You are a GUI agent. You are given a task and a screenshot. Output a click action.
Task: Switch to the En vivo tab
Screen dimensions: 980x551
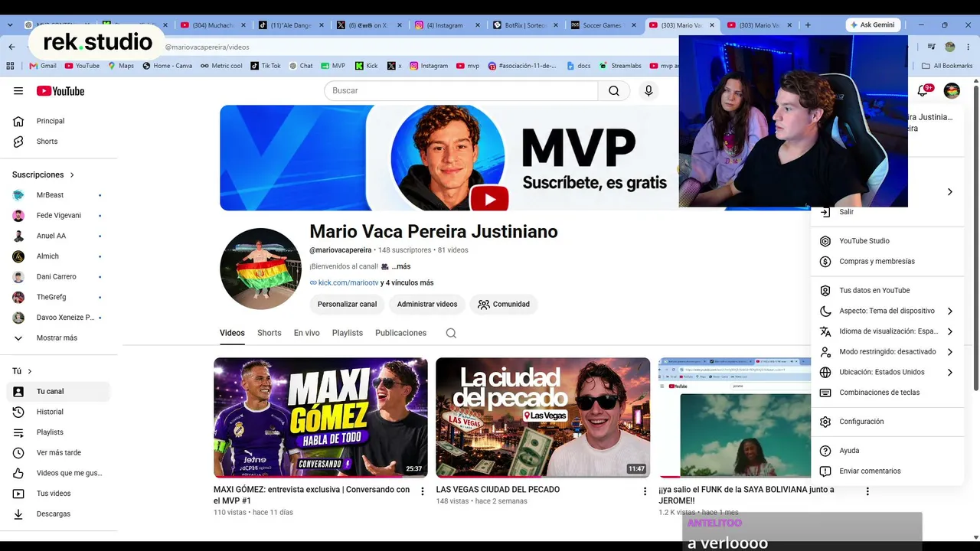pos(307,333)
